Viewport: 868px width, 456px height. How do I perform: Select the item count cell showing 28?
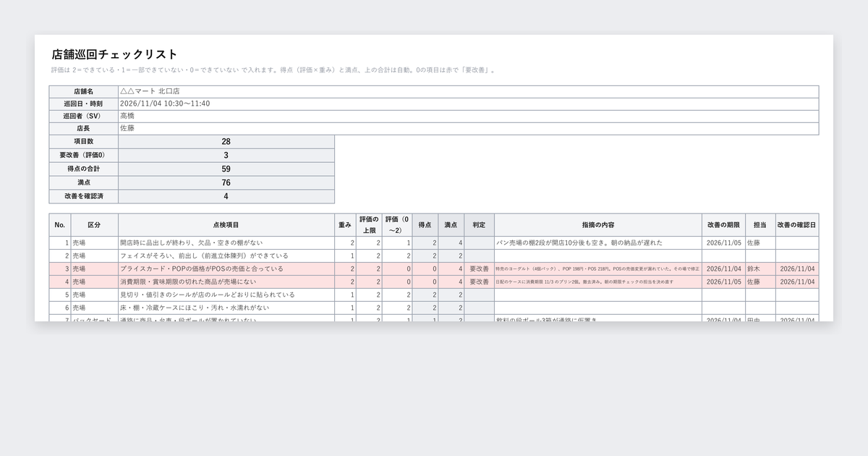pos(226,142)
